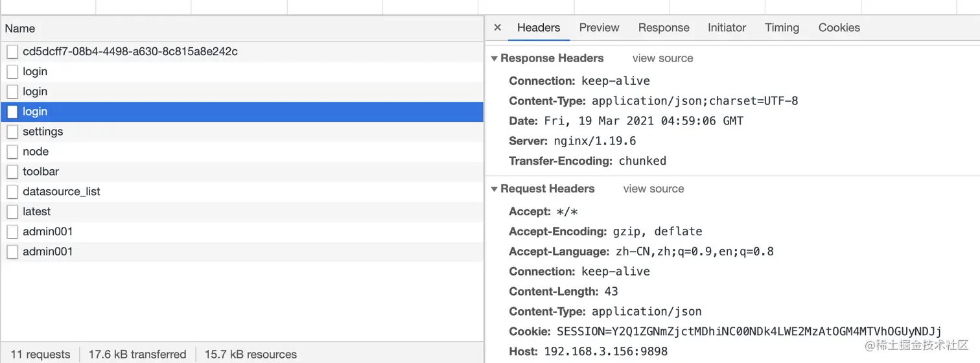Click the file icon of the cd5dcff7 request
The width and height of the screenshot is (980, 363).
pos(12,51)
